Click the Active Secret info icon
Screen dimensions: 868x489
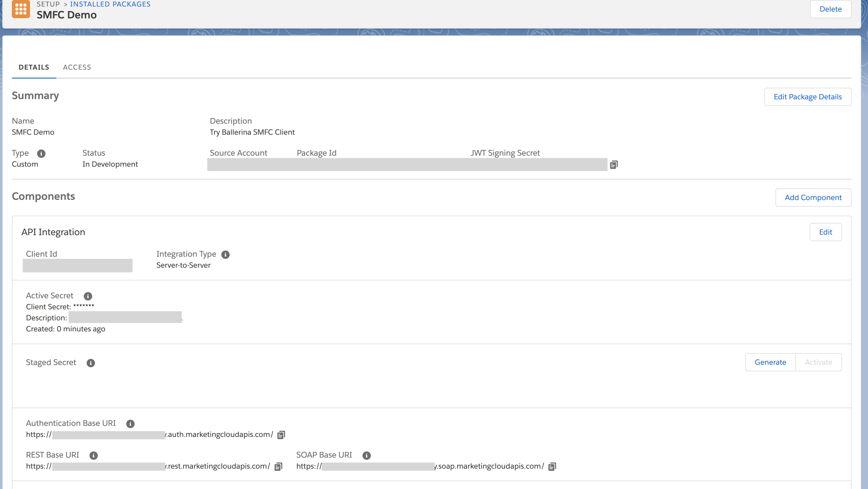[88, 296]
